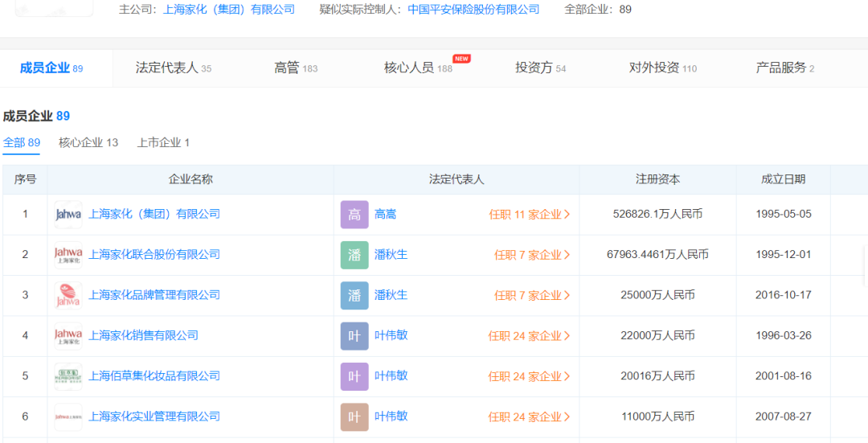Select the 对外投资 110 tab

(662, 68)
